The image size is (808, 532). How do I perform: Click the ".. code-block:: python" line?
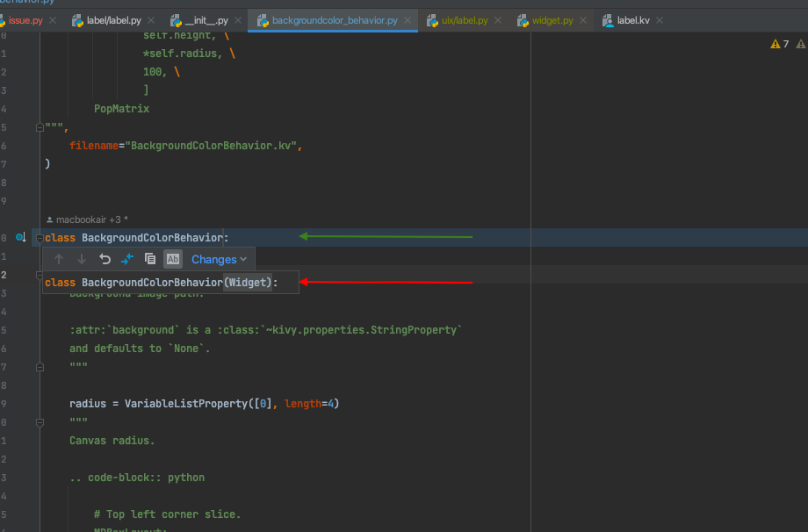click(137, 478)
